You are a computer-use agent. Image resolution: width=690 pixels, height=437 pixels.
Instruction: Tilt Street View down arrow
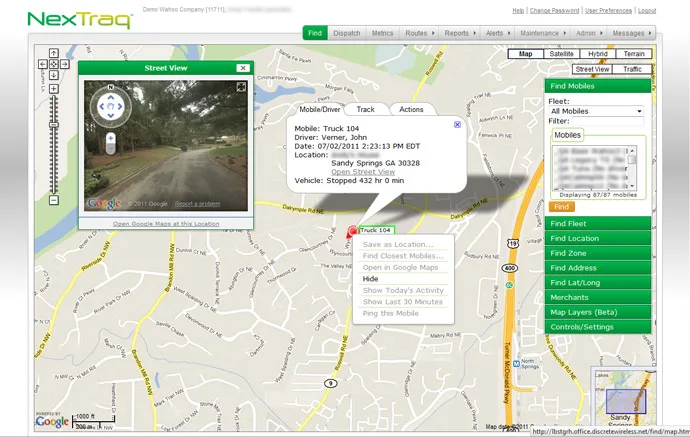pos(111,115)
